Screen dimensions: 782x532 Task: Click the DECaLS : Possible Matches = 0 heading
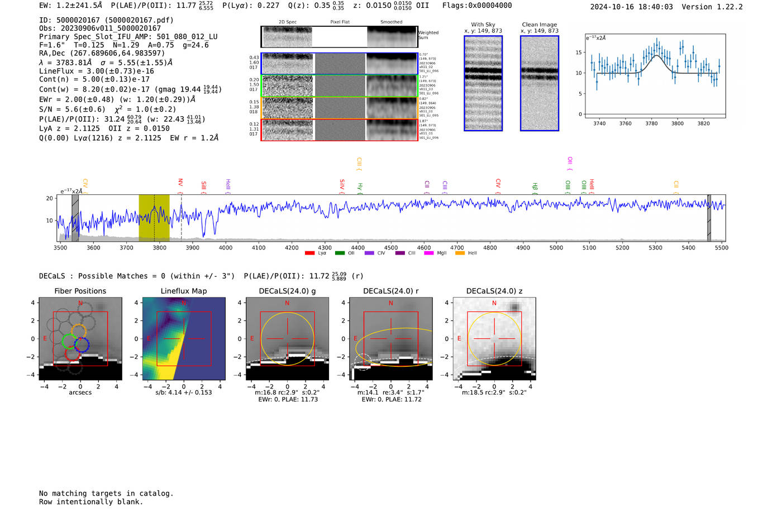click(137, 276)
